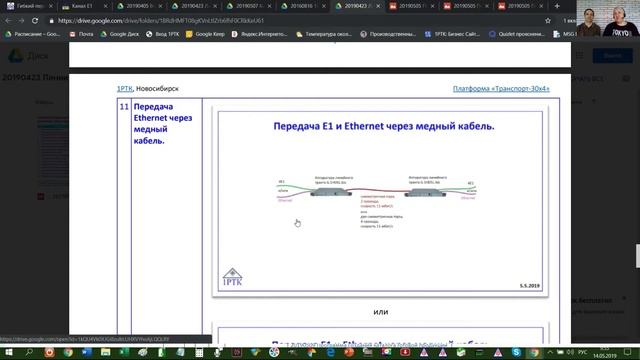Open the 'Яндекс.Интернето...' bookmark
The width and height of the screenshot is (640, 360).
260,34
